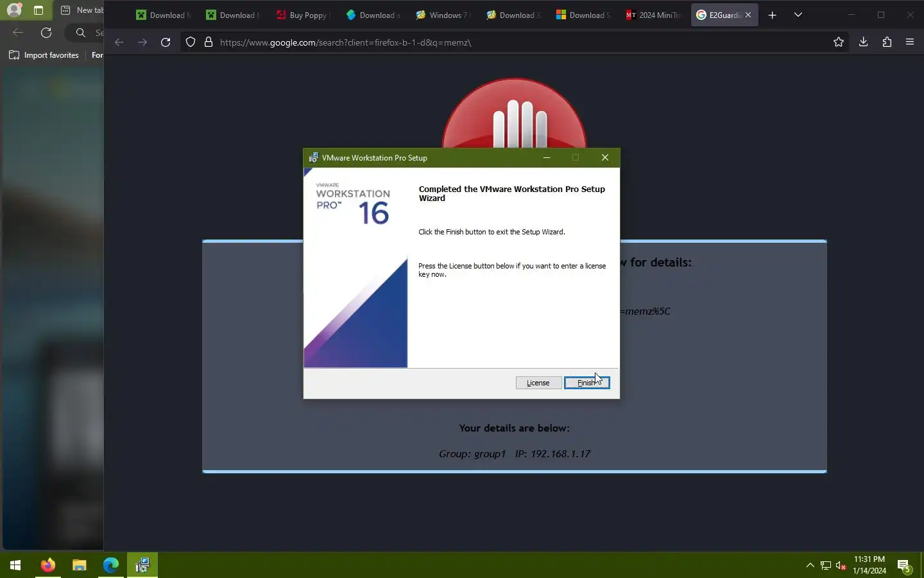Select the first Minecraft Download tab
The image size is (924, 578).
pos(162,15)
